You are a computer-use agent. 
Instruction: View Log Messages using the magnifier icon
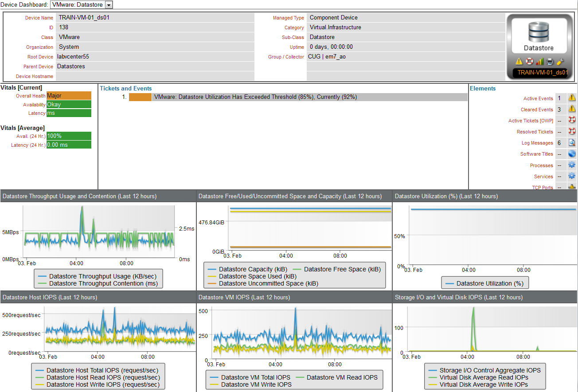(572, 142)
